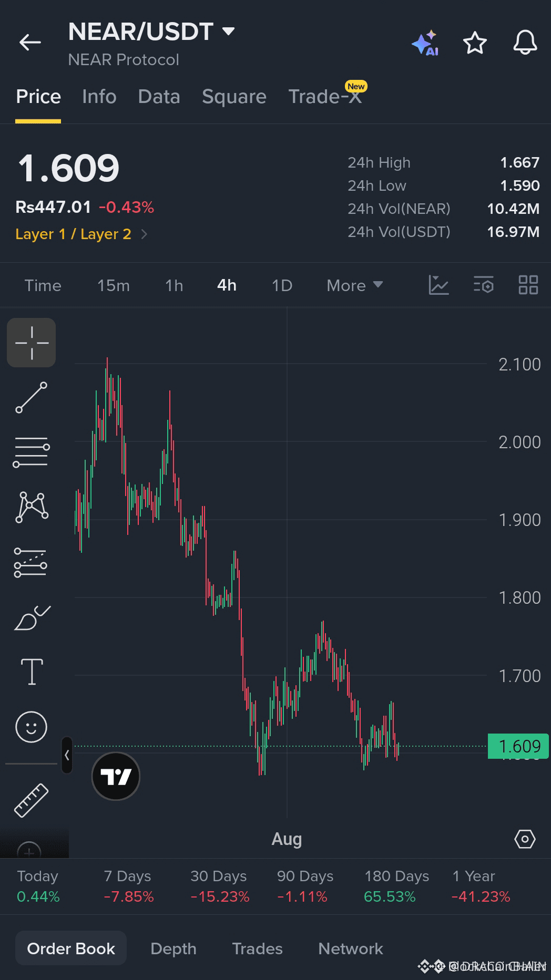Select the Text annotation tool
This screenshot has height=980, width=551.
32,672
